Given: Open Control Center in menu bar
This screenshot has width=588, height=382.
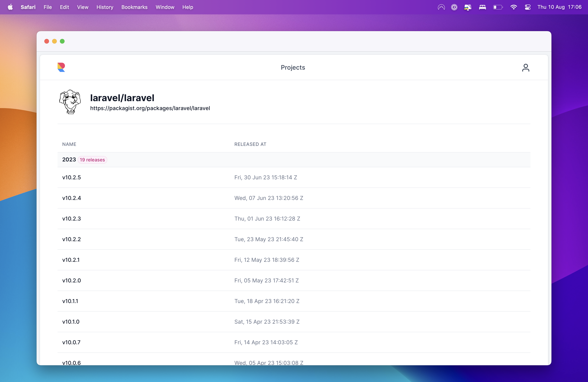Looking at the screenshot, I should click(528, 7).
